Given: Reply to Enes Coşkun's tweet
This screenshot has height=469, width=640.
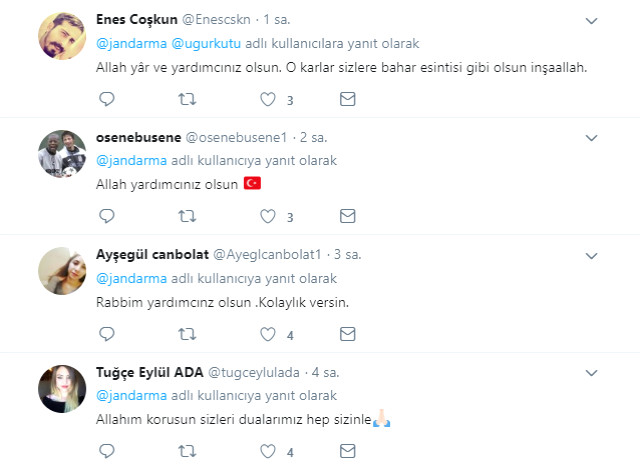Looking at the screenshot, I should click(x=107, y=100).
